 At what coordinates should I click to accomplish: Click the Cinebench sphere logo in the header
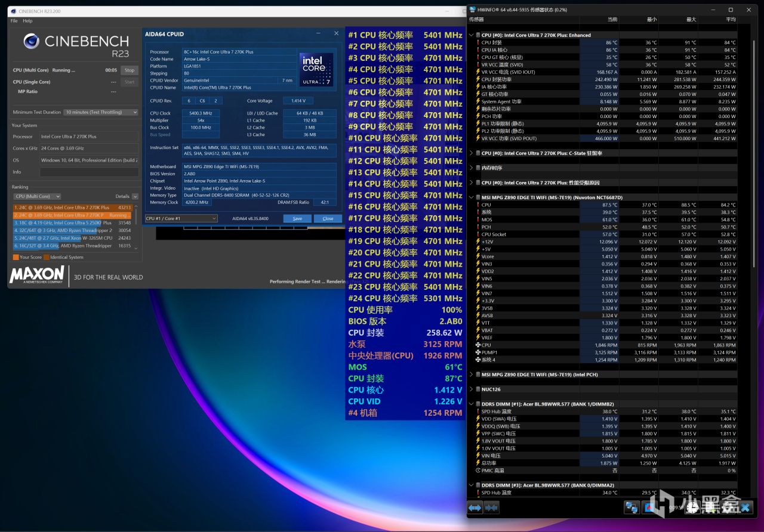[x=31, y=42]
